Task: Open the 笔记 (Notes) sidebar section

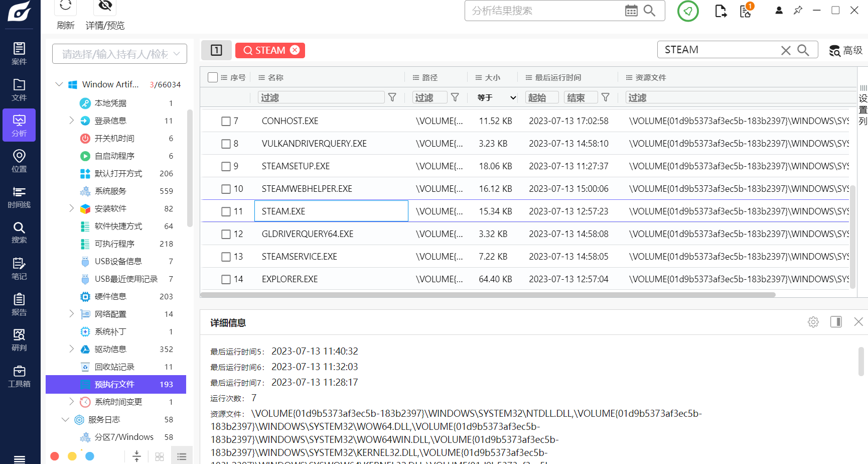Action: click(x=19, y=269)
